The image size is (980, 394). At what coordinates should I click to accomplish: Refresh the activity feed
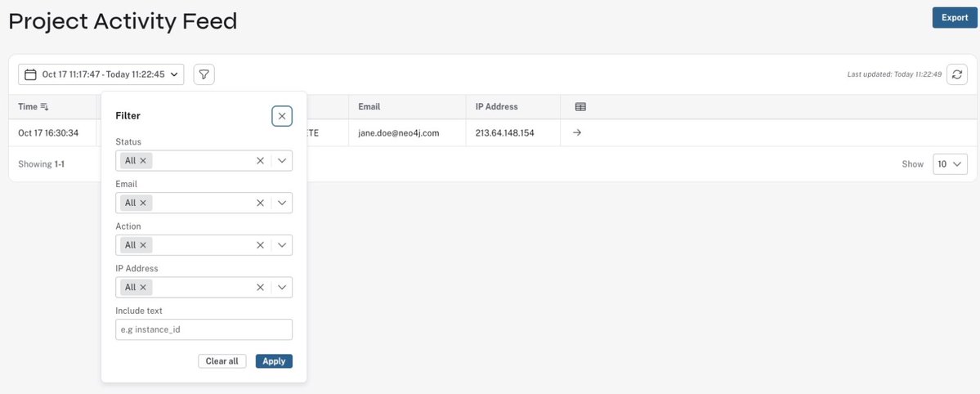[x=956, y=74]
